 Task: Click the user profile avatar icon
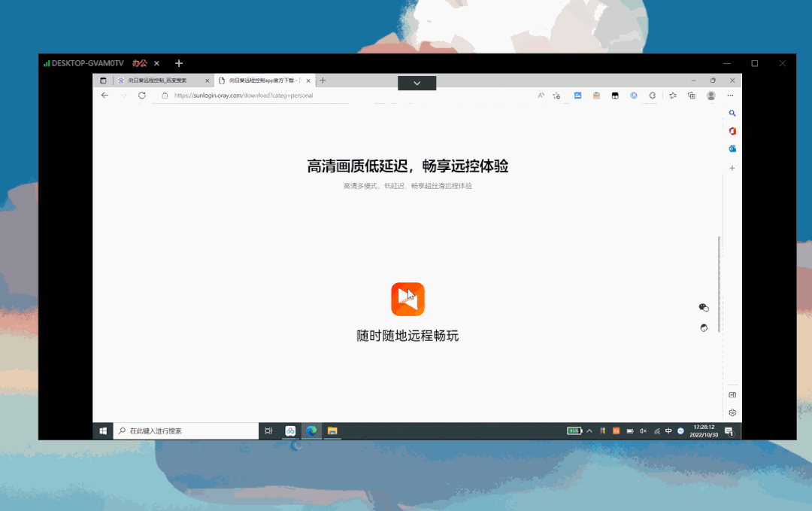click(x=711, y=96)
